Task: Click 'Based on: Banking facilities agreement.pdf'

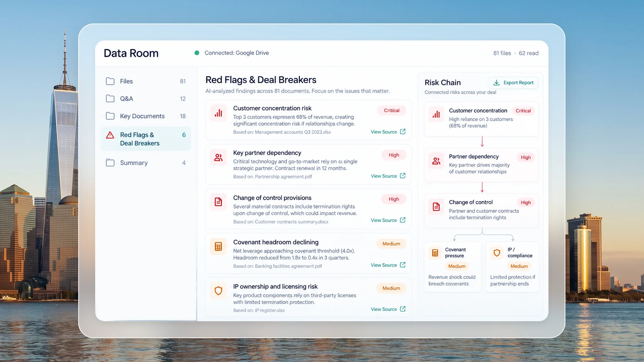Action: [x=277, y=266]
